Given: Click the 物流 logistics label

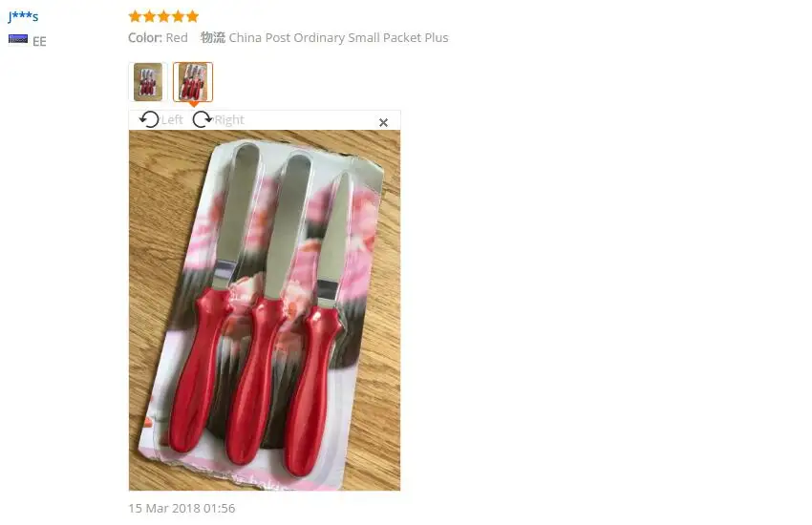Looking at the screenshot, I should point(213,38).
